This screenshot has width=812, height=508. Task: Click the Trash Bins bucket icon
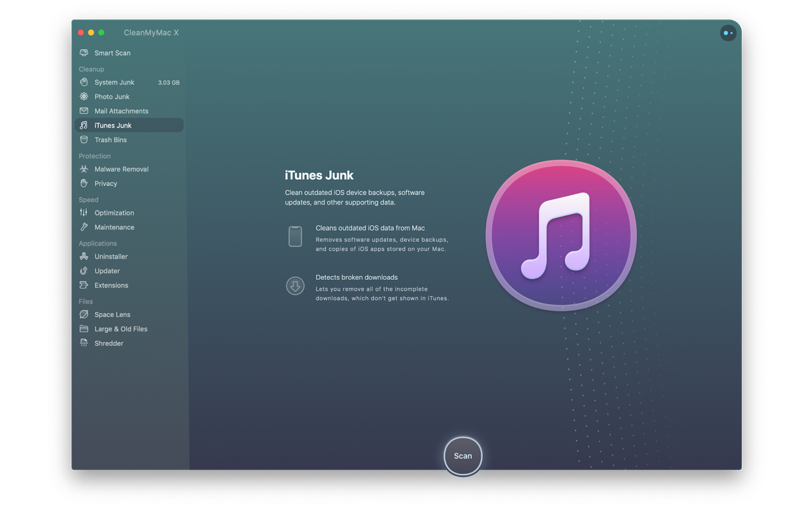(x=83, y=140)
